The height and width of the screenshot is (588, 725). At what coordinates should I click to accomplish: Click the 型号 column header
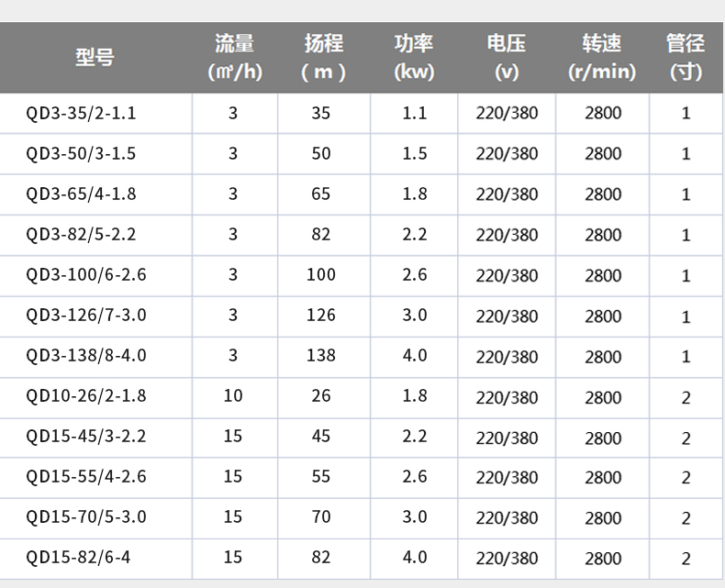point(95,57)
